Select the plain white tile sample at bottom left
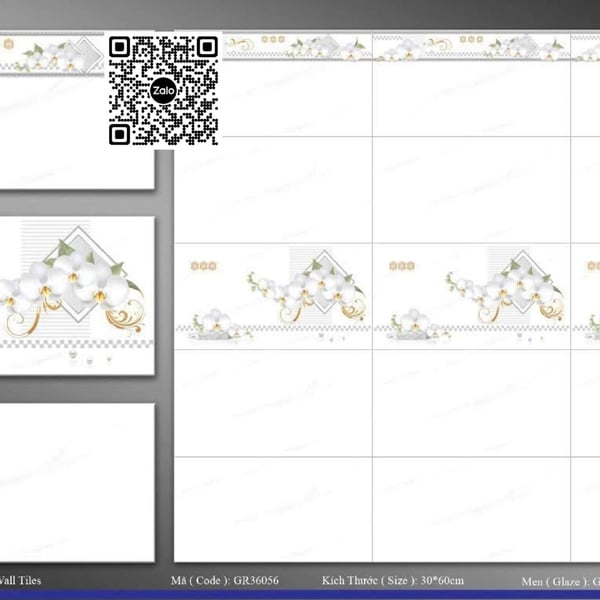Viewport: 600px width, 600px height. coord(77,483)
